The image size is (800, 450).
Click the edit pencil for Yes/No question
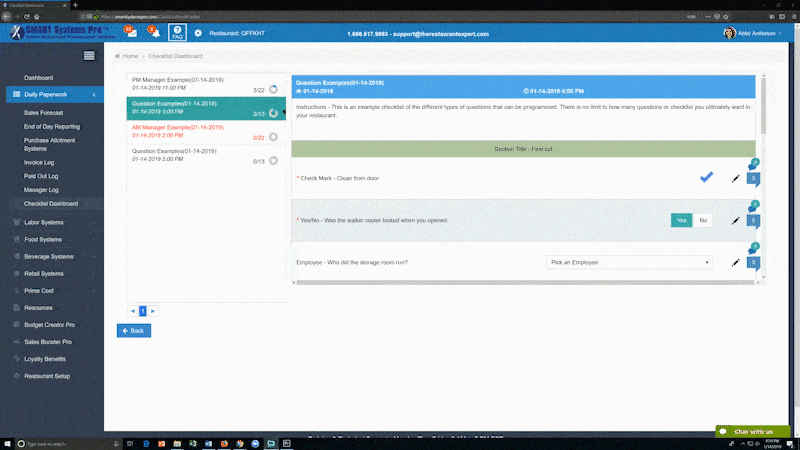pos(735,220)
